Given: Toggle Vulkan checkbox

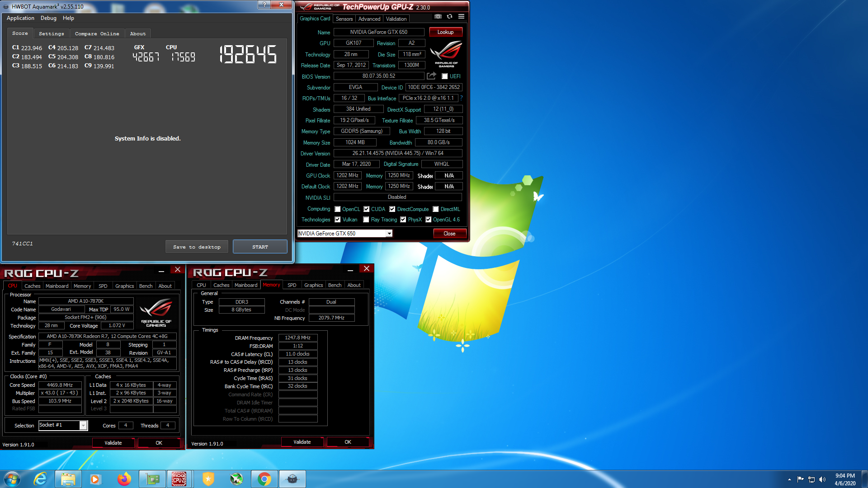Looking at the screenshot, I should point(338,220).
